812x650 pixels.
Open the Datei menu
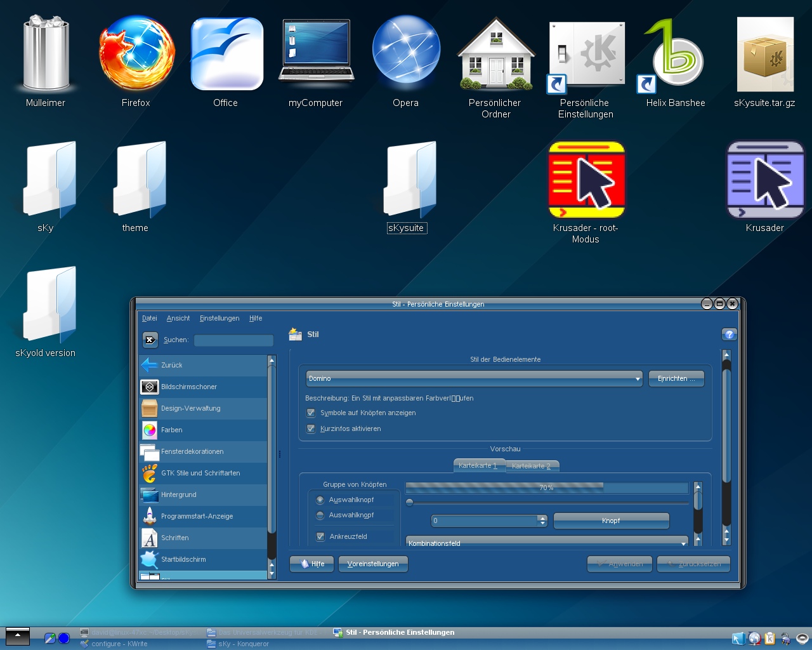(150, 318)
